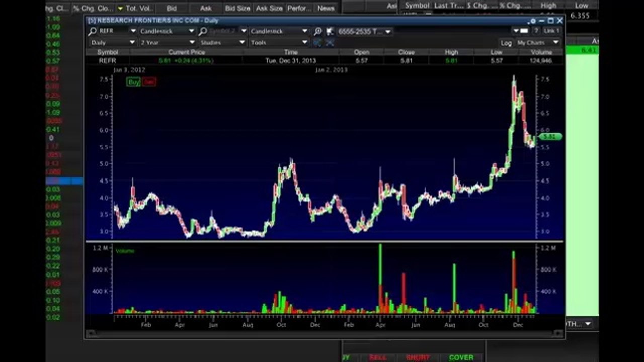Click the symbol search magnifier next to REFR
Image resolution: width=644 pixels, height=362 pixels.
tap(92, 31)
